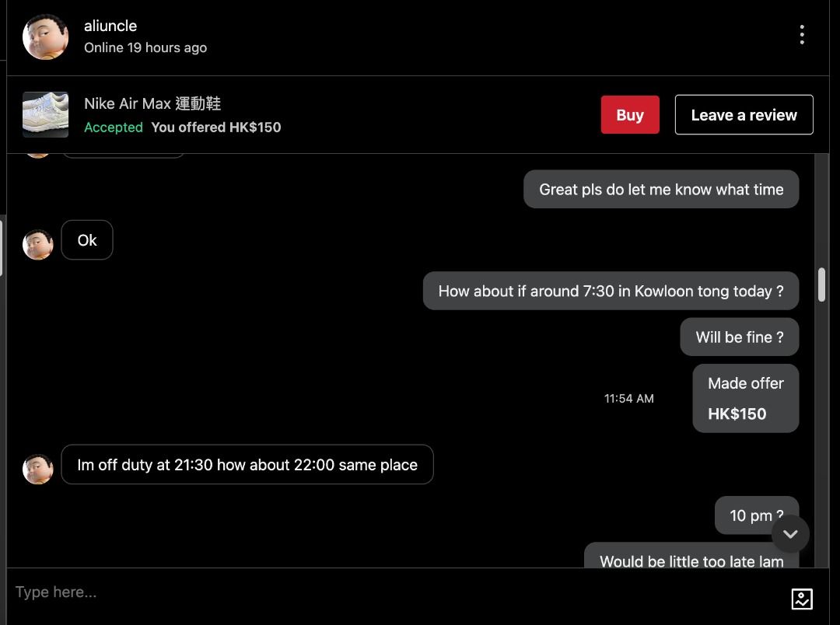
Task: Jump to latest messages with down chevron
Action: coord(790,534)
